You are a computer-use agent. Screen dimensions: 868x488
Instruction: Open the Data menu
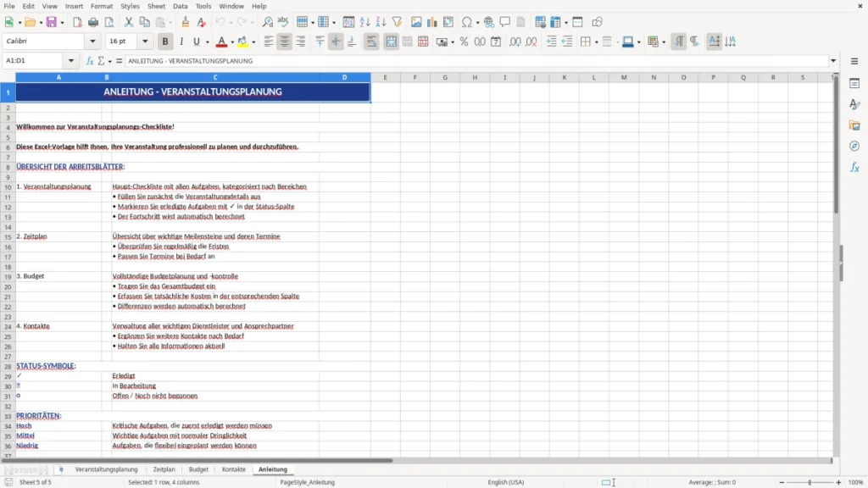[x=180, y=6]
